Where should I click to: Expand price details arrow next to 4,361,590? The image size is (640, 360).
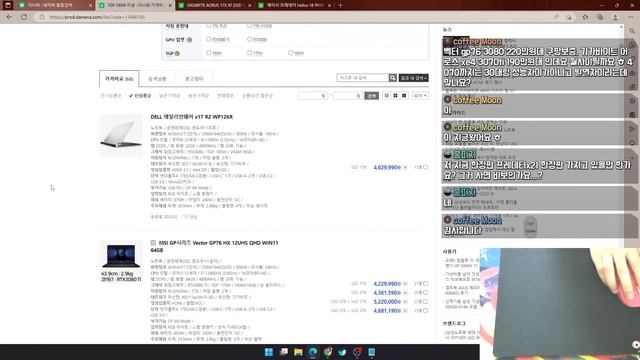(405, 293)
